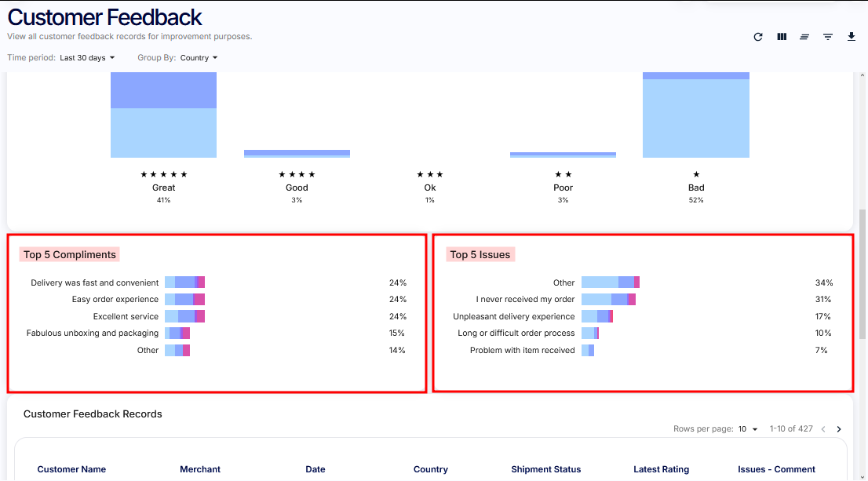Click the previous page arrow
The image size is (868, 481).
(x=823, y=429)
